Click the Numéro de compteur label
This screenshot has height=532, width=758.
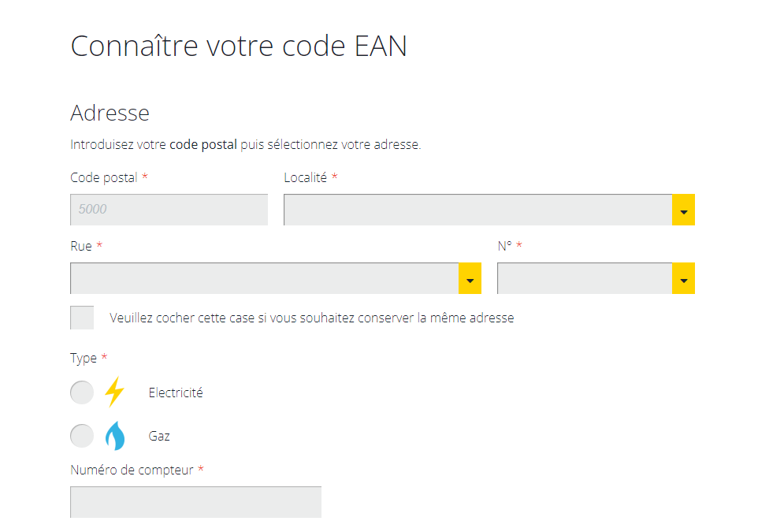(132, 470)
